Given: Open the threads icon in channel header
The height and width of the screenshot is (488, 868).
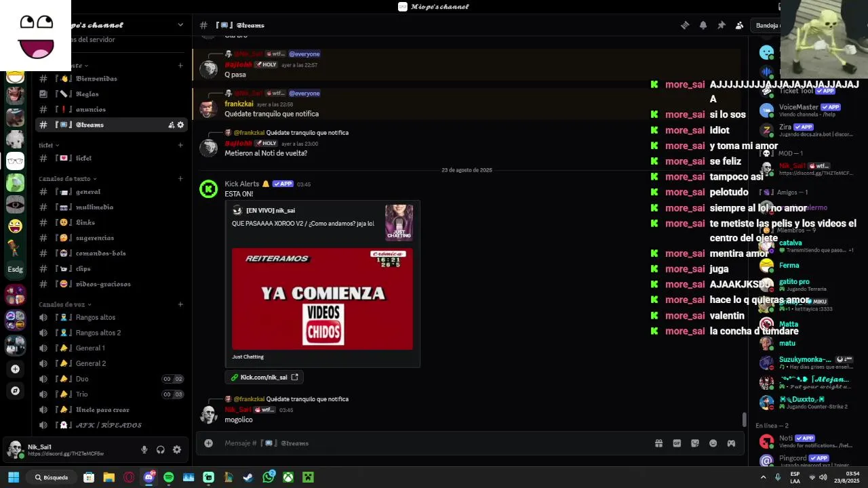Looking at the screenshot, I should [685, 25].
